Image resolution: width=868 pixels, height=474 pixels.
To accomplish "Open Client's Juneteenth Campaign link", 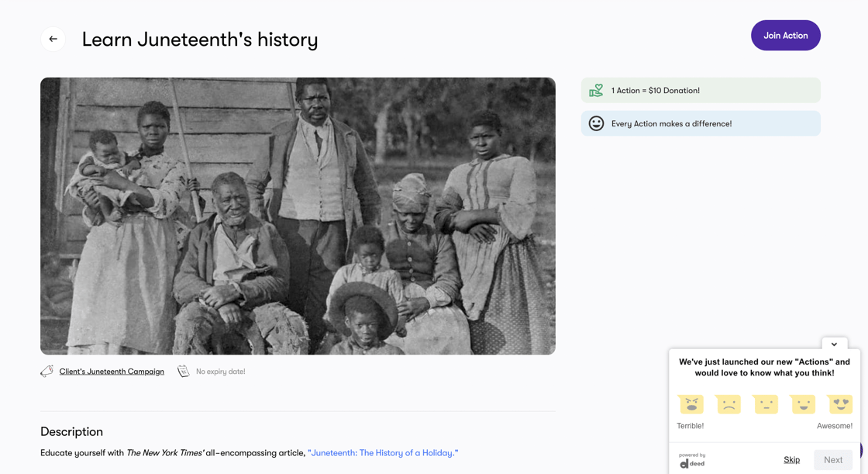I will click(x=112, y=372).
